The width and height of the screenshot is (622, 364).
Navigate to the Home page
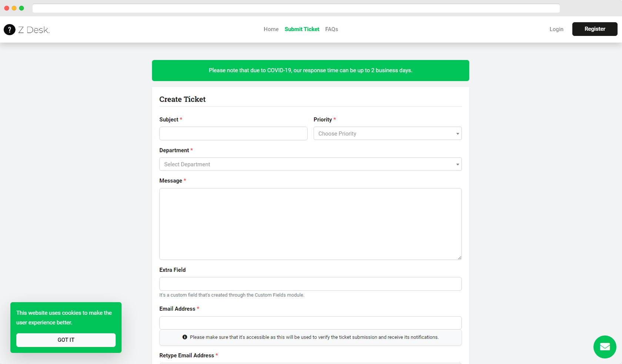click(x=271, y=29)
